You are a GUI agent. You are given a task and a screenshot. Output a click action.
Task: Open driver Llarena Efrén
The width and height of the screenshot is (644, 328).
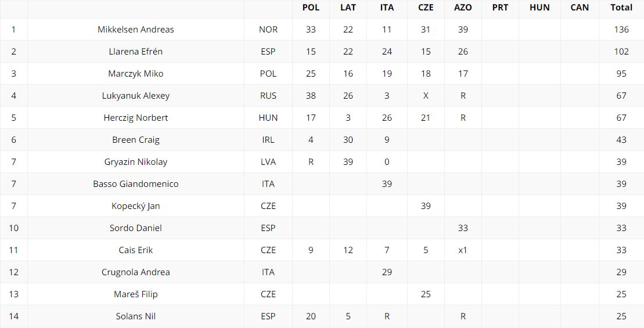(x=136, y=52)
